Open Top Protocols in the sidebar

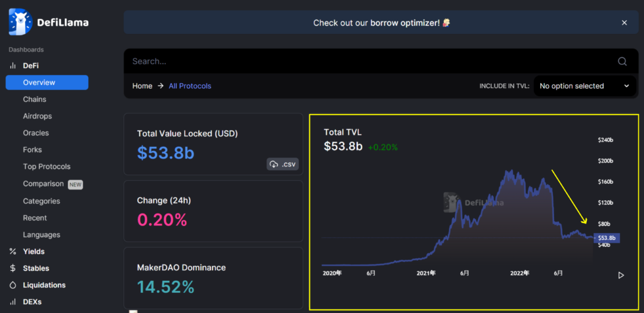click(x=47, y=167)
